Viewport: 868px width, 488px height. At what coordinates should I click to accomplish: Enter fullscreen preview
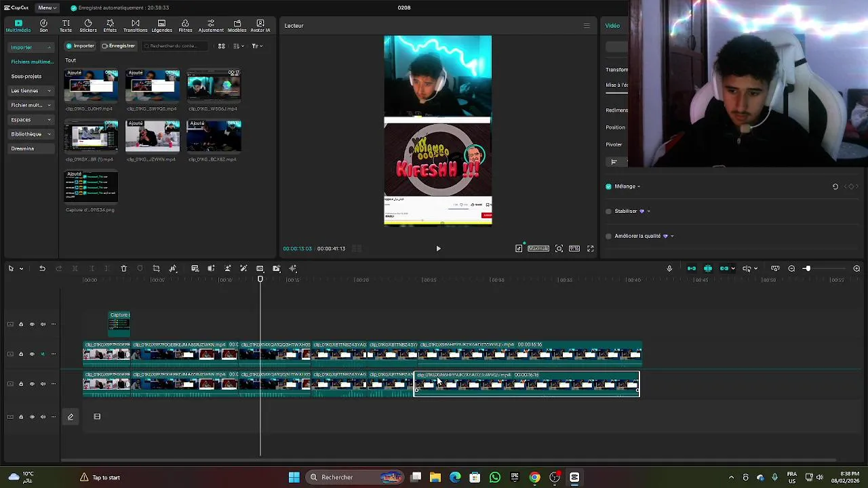coord(590,249)
